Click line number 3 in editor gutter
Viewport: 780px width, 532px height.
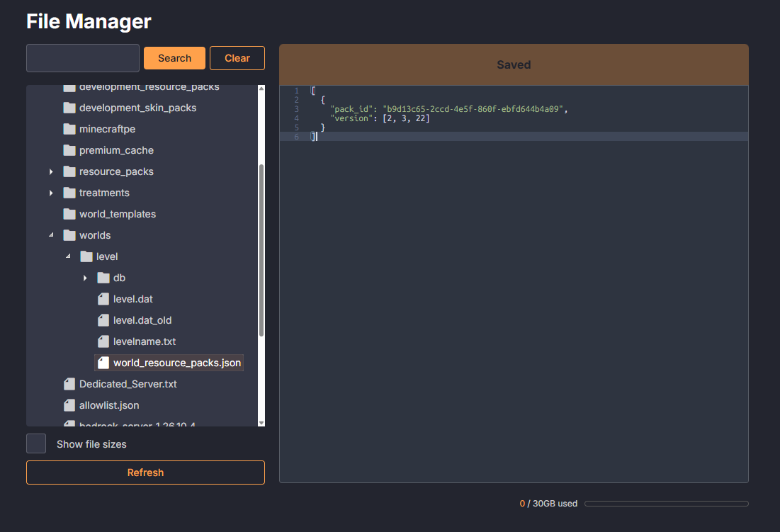296,109
